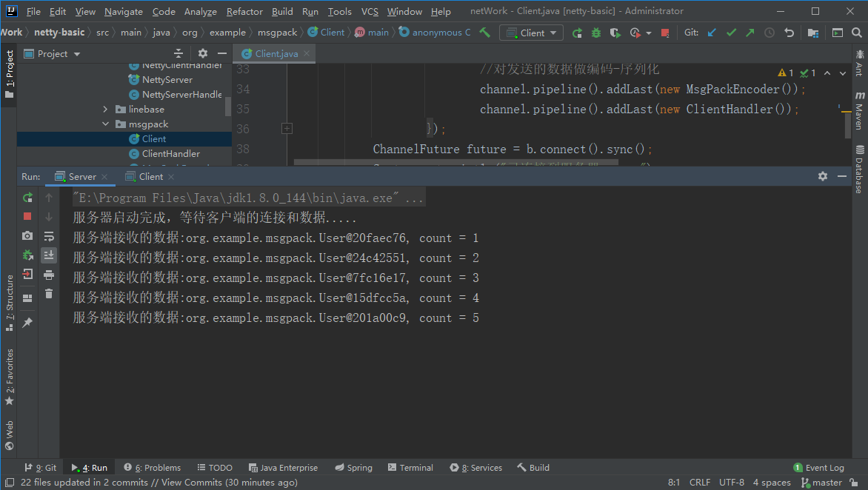
Task: Toggle Structure tool window
Action: (x=9, y=303)
